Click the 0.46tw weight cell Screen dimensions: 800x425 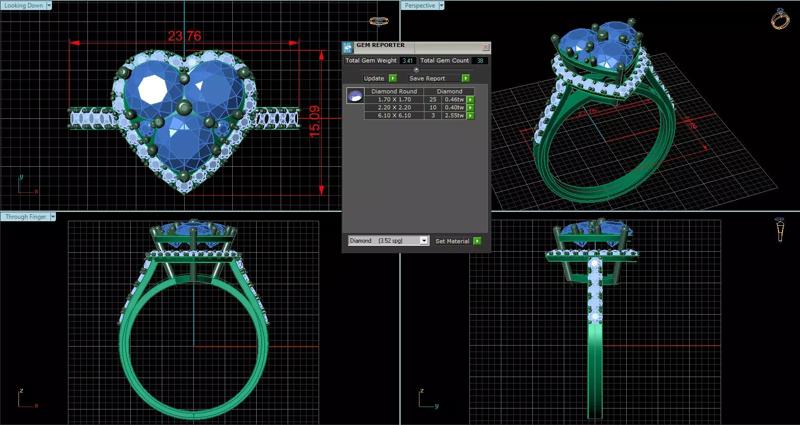tap(453, 100)
